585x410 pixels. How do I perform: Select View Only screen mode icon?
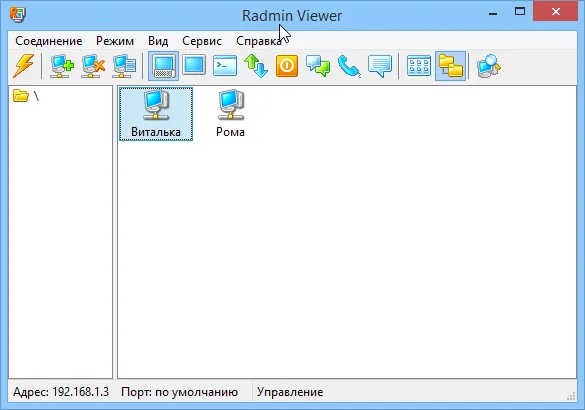[194, 65]
